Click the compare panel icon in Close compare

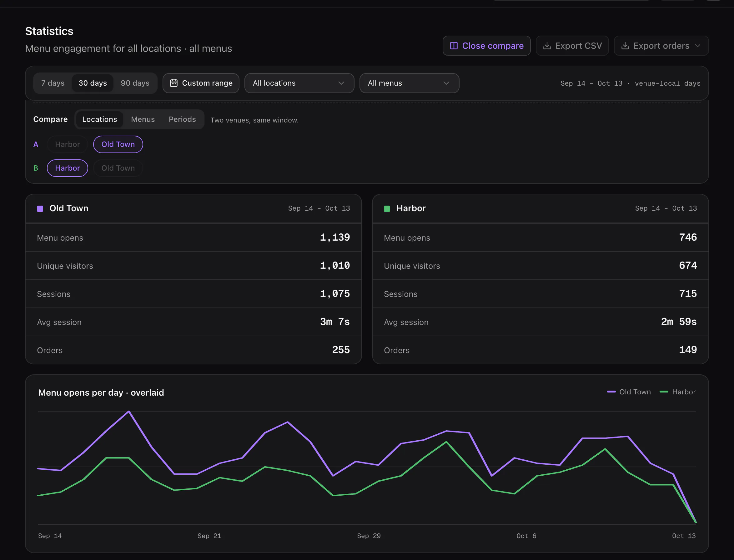(x=454, y=46)
